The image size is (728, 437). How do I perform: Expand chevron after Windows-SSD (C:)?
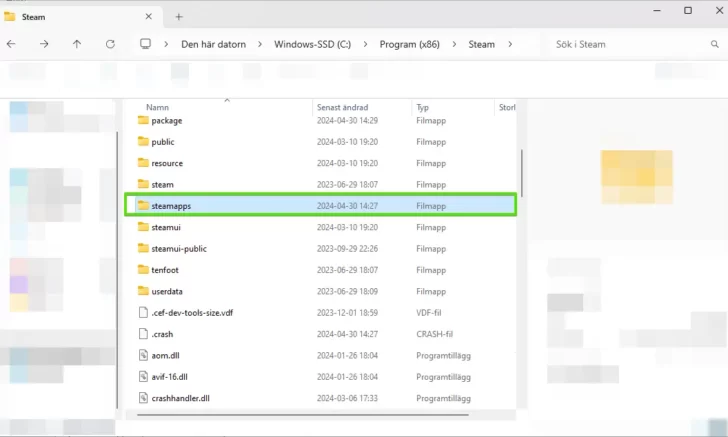coord(365,44)
